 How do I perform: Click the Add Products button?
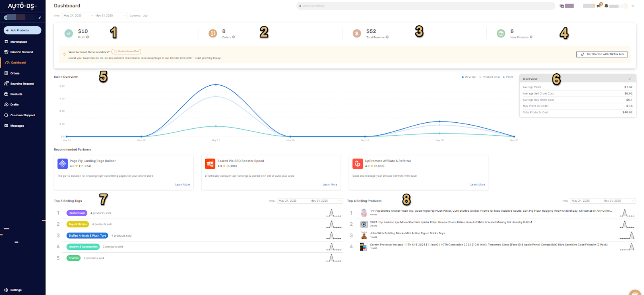(23, 30)
